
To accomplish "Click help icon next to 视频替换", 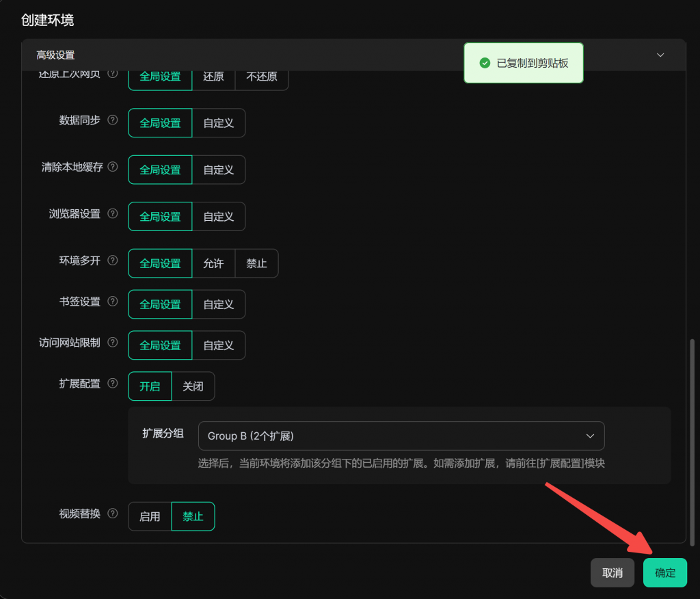I will [x=113, y=514].
